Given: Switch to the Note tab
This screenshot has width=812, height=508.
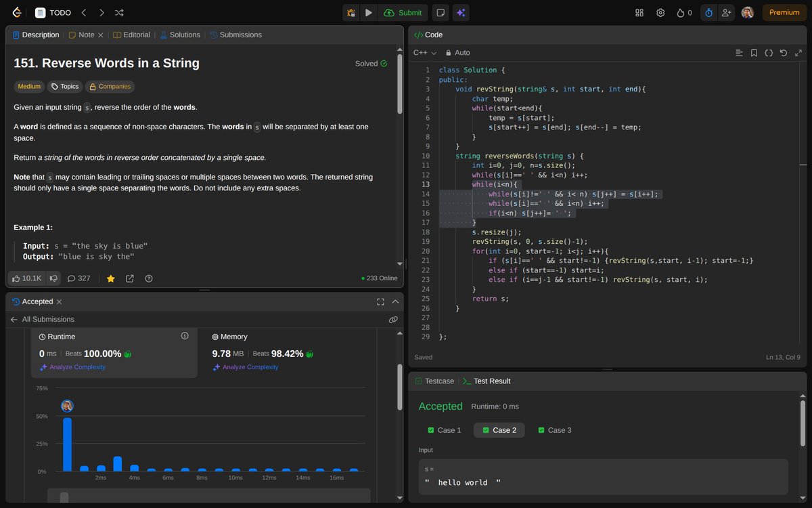Looking at the screenshot, I should [81, 35].
